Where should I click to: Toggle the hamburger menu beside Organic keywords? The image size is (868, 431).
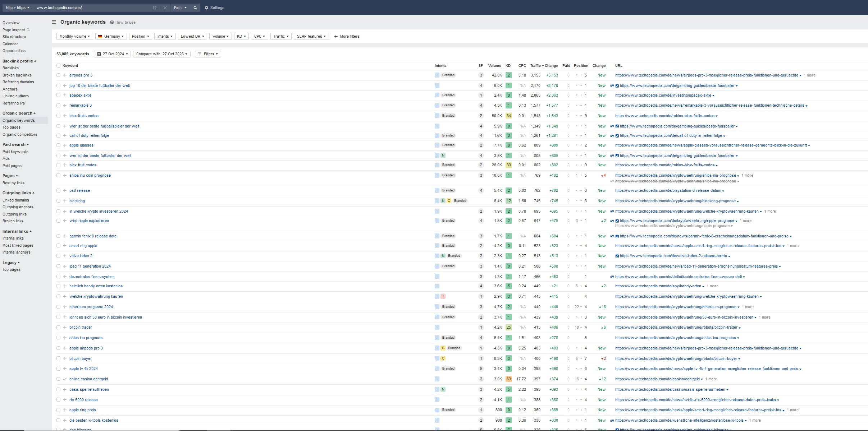54,22
